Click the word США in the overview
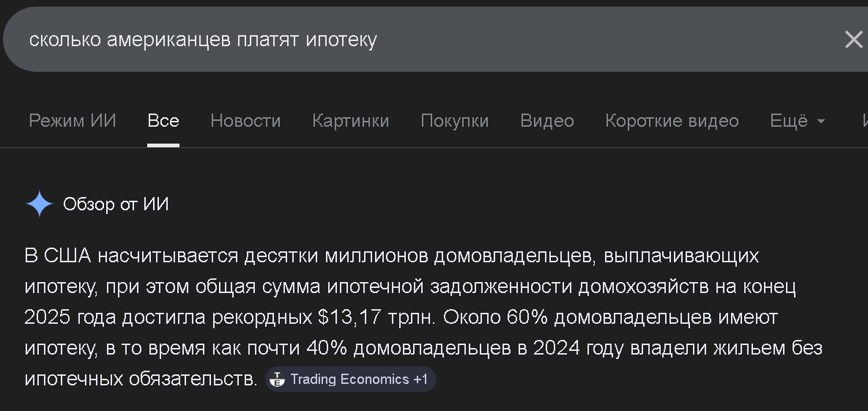Screen dimensions: 868x411 click(x=67, y=256)
